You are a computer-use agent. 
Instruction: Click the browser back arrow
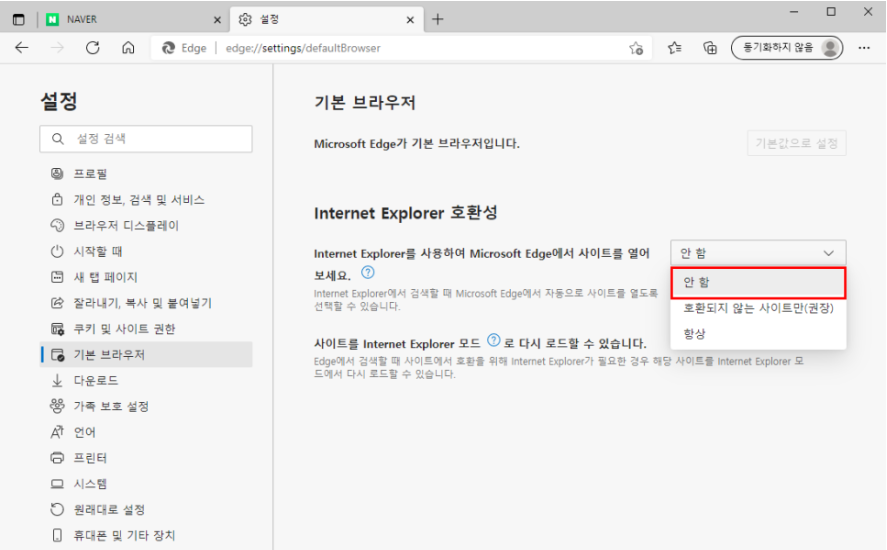(x=21, y=48)
